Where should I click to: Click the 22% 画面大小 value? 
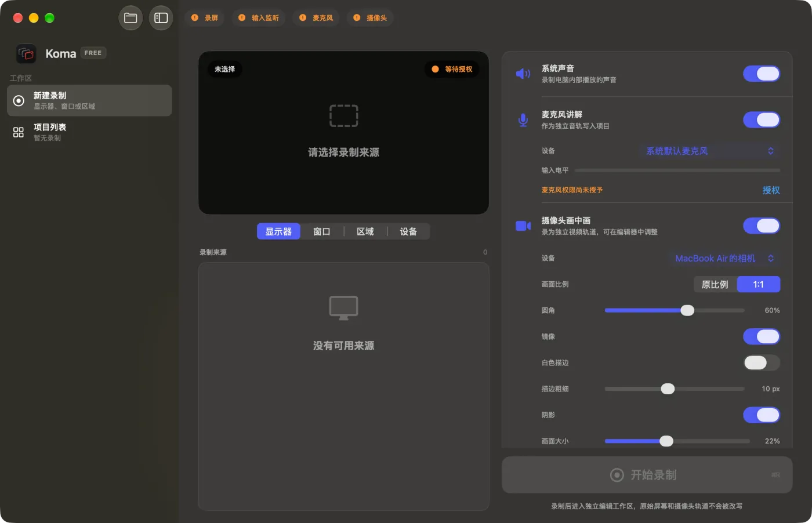[x=772, y=441]
